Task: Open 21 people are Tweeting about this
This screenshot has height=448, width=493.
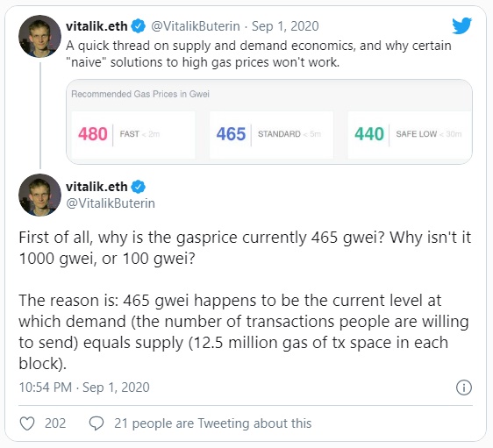Action: (213, 423)
